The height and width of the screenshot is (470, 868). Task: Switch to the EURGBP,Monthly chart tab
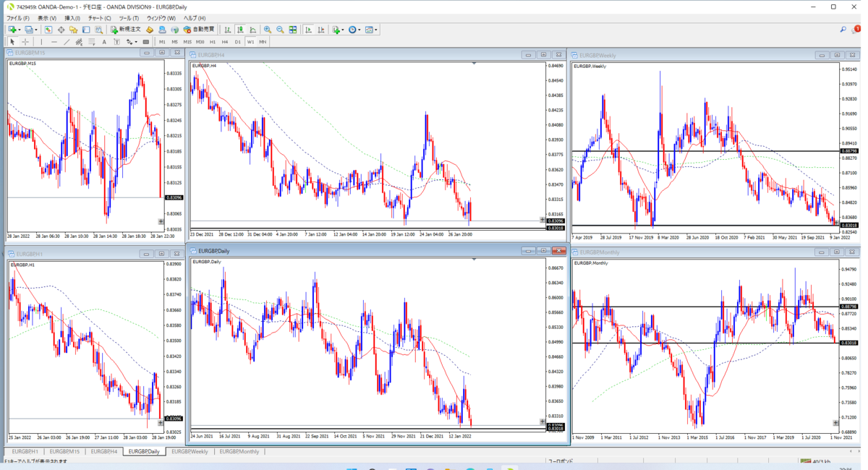pos(239,451)
